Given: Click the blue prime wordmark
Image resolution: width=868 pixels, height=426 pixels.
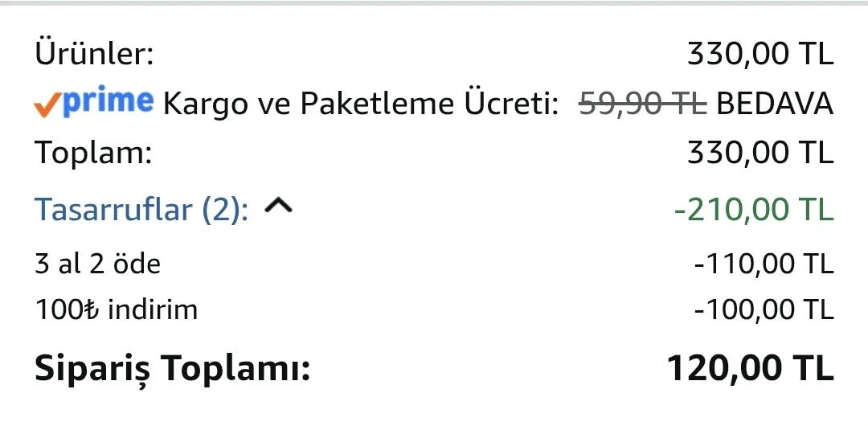Looking at the screenshot, I should coord(108,103).
